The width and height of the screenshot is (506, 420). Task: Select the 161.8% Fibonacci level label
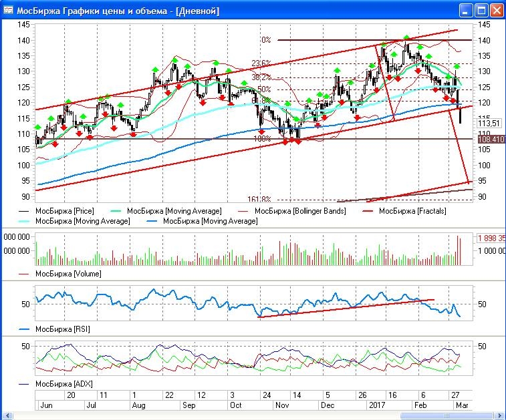259,199
